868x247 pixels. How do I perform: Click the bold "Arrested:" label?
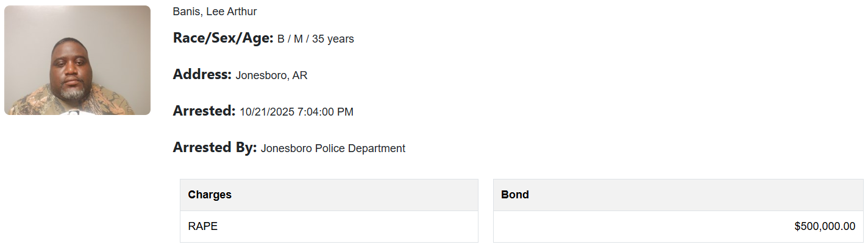pyautogui.click(x=204, y=111)
